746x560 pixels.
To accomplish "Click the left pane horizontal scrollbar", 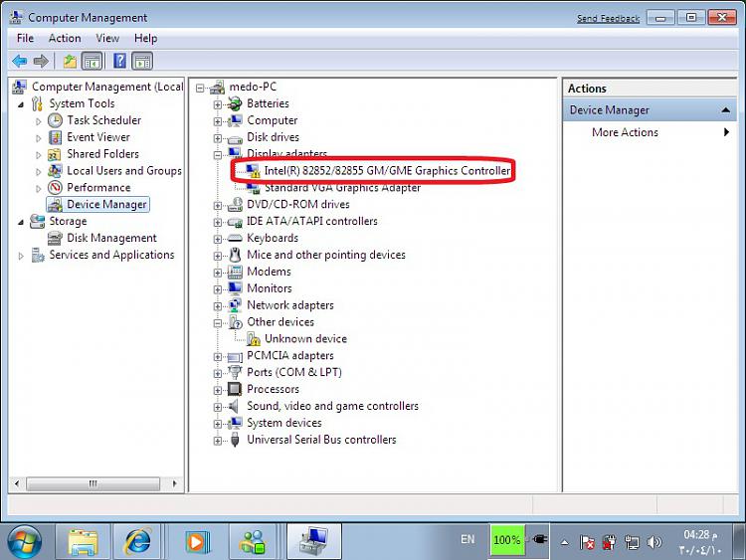I will click(93, 483).
